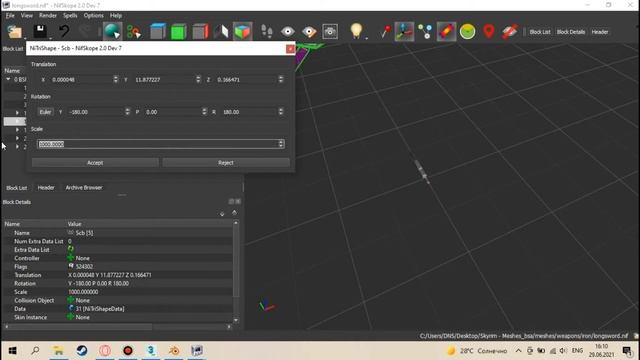Switch to Top view blue cube icon

(x=158, y=31)
